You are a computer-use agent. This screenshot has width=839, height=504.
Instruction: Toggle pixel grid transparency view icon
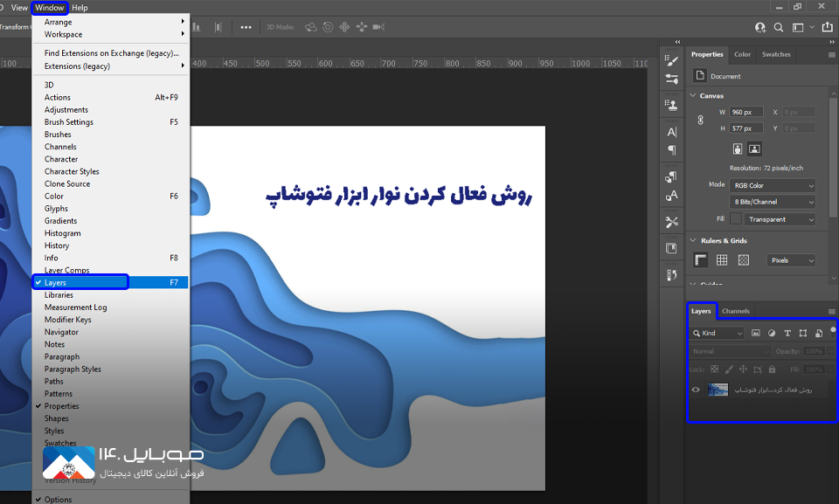(x=744, y=260)
